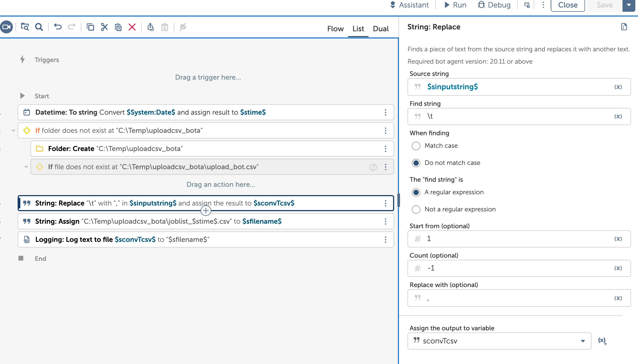This screenshot has height=364, width=638.
Task: Select the Datetime: To string action row
Action: 206,113
